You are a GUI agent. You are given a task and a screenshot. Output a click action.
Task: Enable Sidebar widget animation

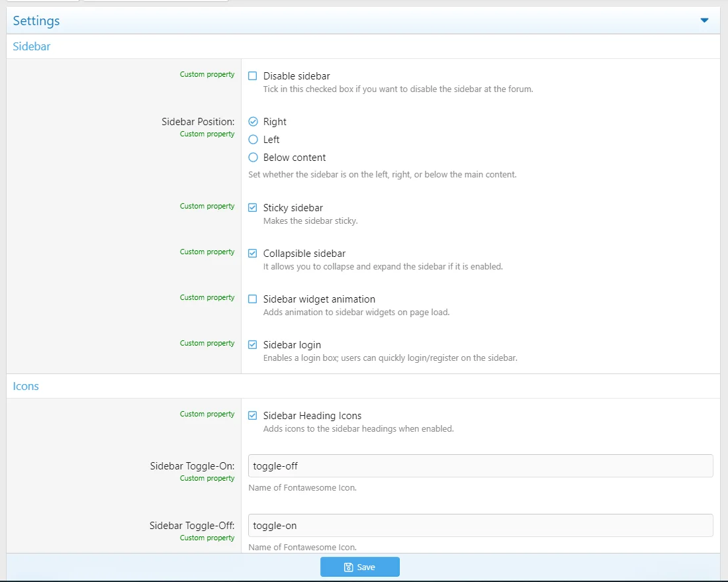(x=253, y=299)
